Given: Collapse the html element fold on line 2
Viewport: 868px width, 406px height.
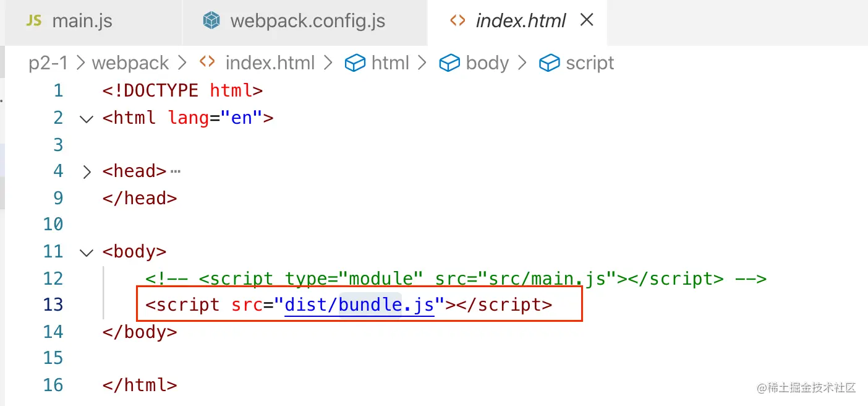Looking at the screenshot, I should (x=87, y=118).
